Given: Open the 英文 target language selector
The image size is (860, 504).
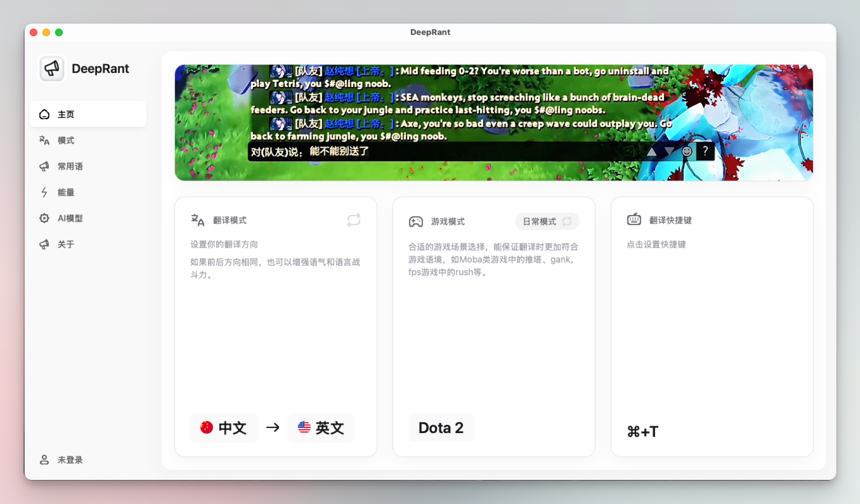Looking at the screenshot, I should point(322,427).
